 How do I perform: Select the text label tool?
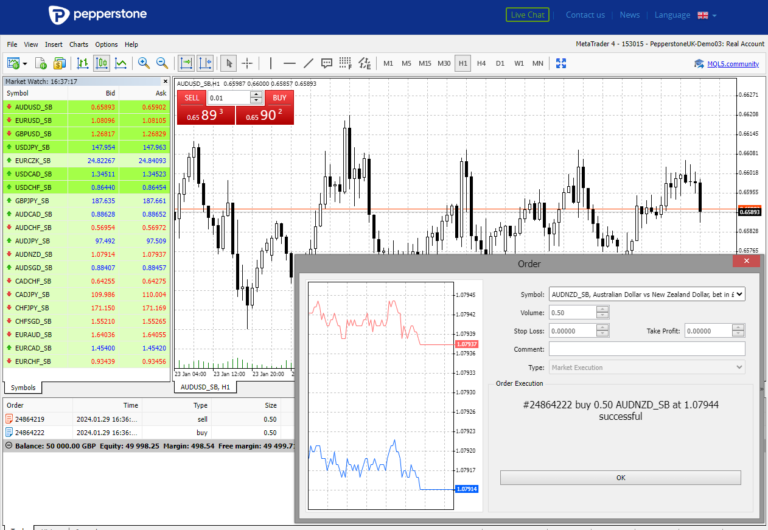click(327, 63)
